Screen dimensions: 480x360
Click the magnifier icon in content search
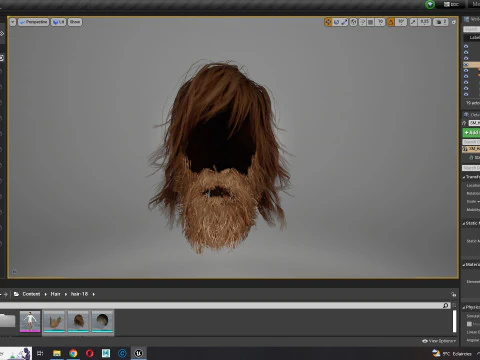coord(446,305)
